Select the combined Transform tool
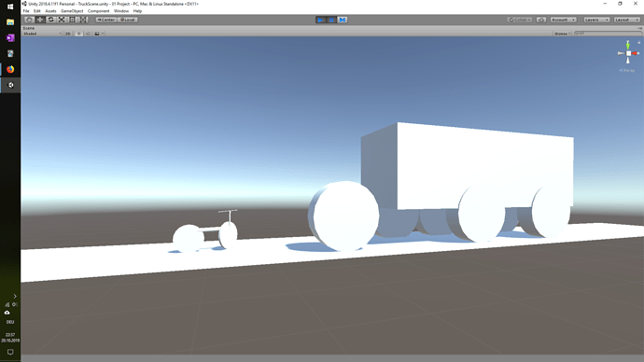The height and width of the screenshot is (362, 644). click(83, 20)
